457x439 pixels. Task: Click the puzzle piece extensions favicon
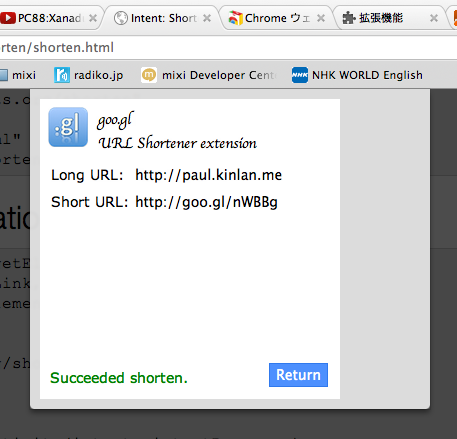pyautogui.click(x=349, y=18)
